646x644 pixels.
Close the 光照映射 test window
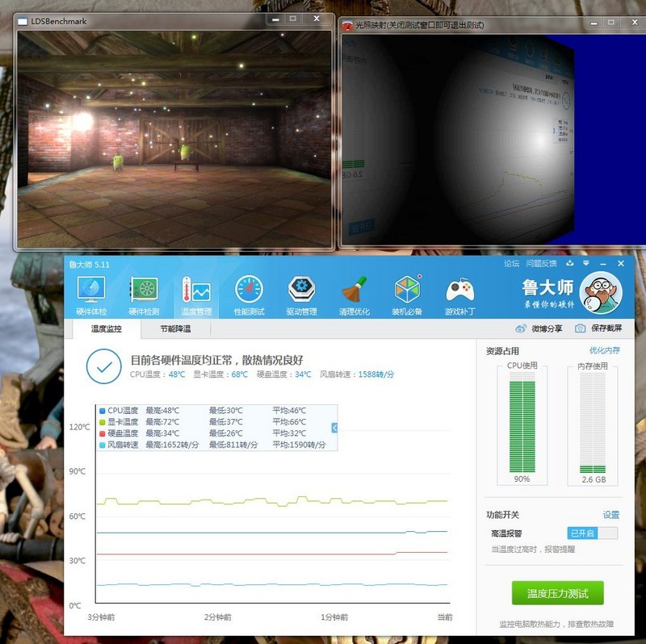click(635, 23)
